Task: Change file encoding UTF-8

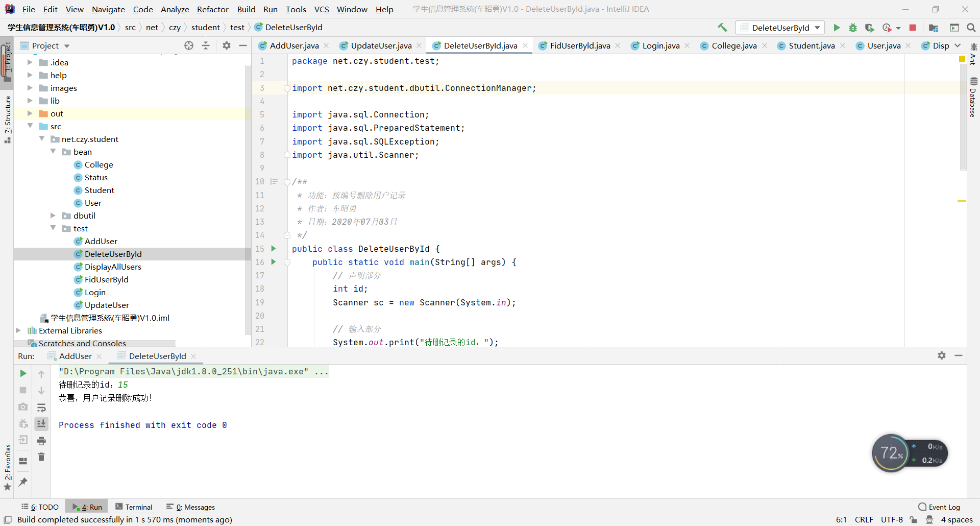Action: 892,519
